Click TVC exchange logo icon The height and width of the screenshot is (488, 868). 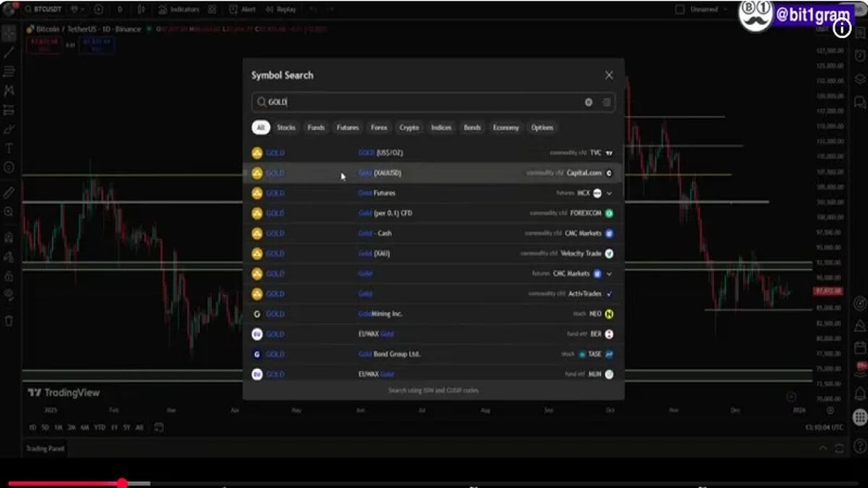tap(609, 153)
